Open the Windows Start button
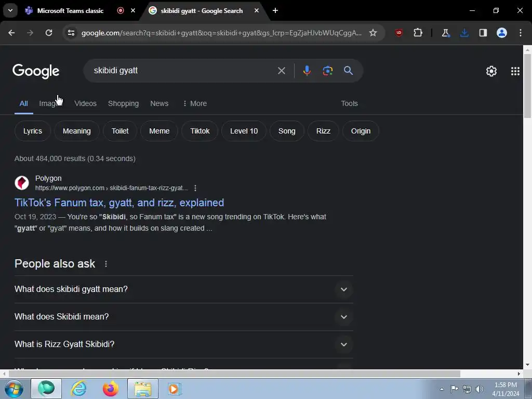This screenshot has height=399, width=532. 14,389
